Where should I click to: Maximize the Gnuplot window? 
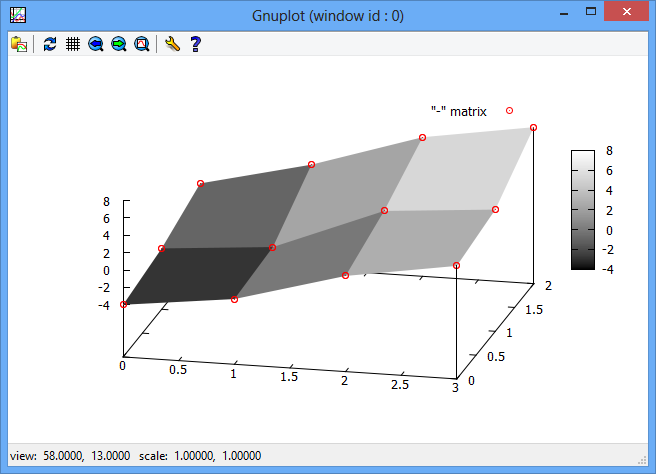(591, 12)
